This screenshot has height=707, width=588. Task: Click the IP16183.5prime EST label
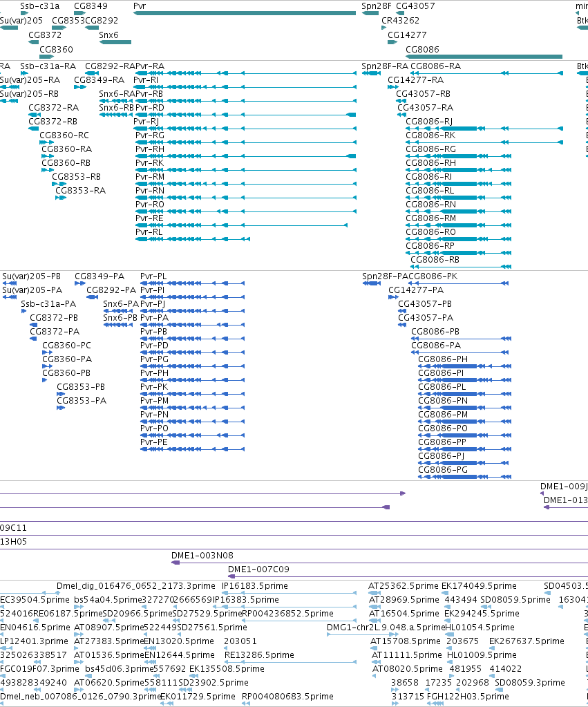tap(255, 586)
